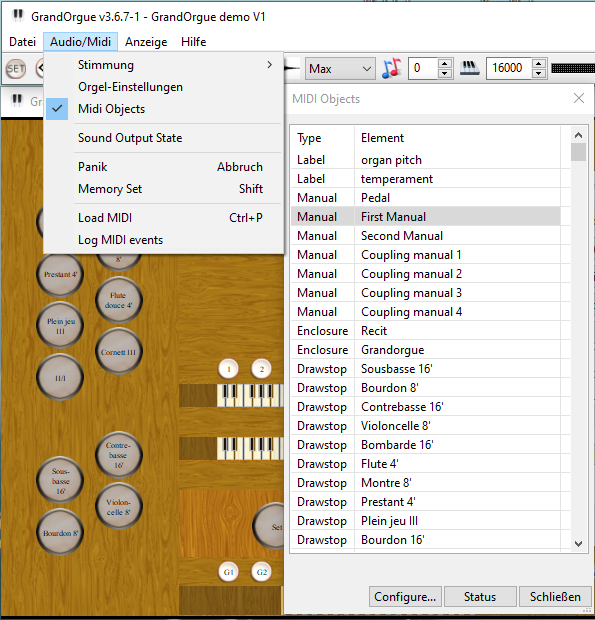Image resolution: width=595 pixels, height=620 pixels.
Task: Choose Load MIDI from the menu
Action: point(163,217)
